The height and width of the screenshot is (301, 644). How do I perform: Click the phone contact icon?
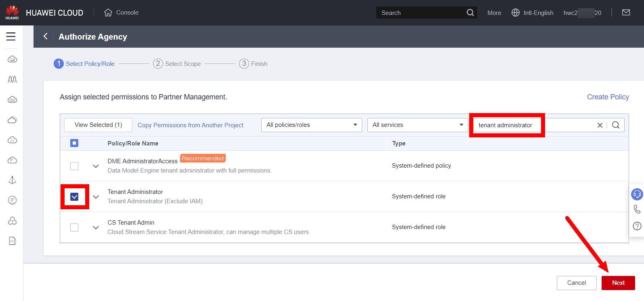pos(637,209)
